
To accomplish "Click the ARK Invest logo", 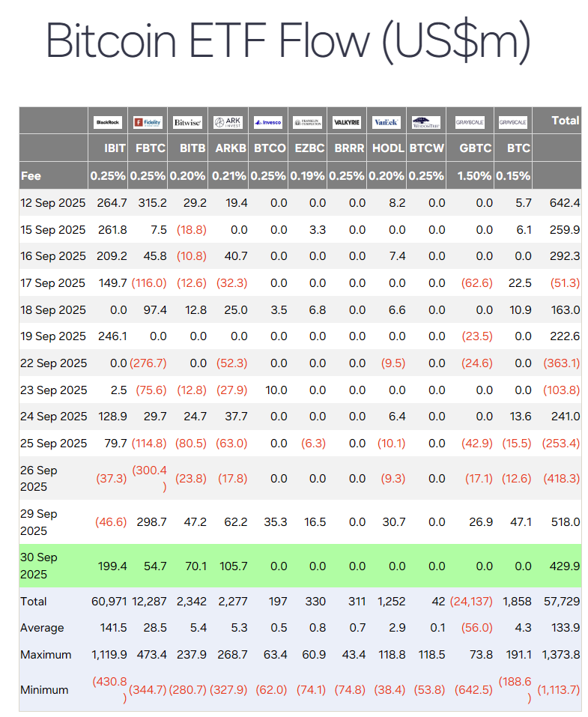I will point(228,122).
